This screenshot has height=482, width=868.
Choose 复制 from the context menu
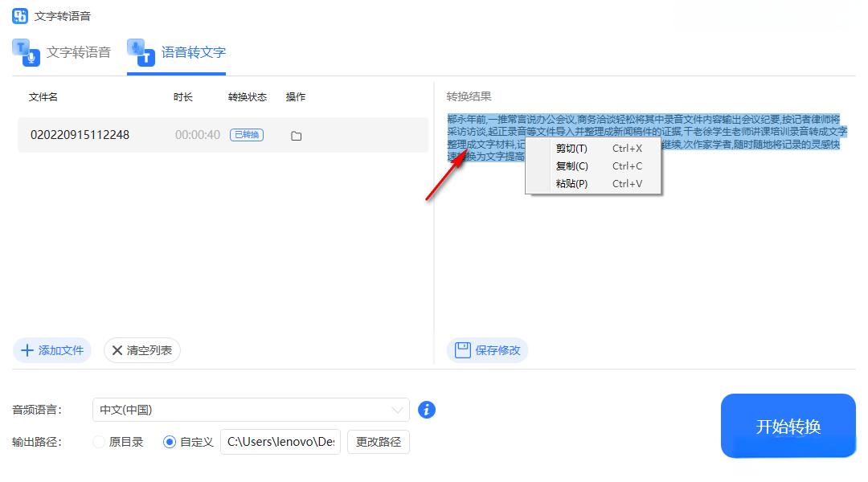[572, 165]
